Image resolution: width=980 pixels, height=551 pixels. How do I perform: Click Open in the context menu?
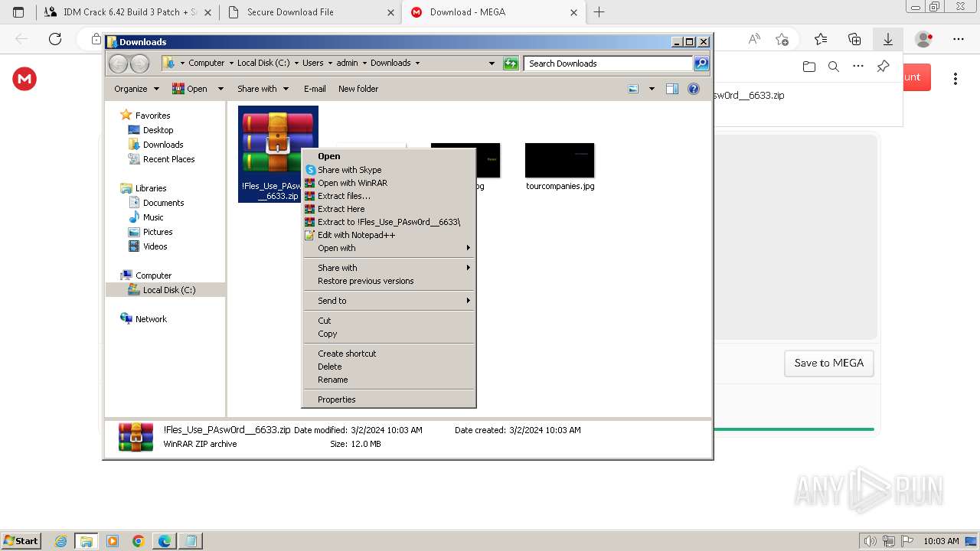click(x=389, y=156)
